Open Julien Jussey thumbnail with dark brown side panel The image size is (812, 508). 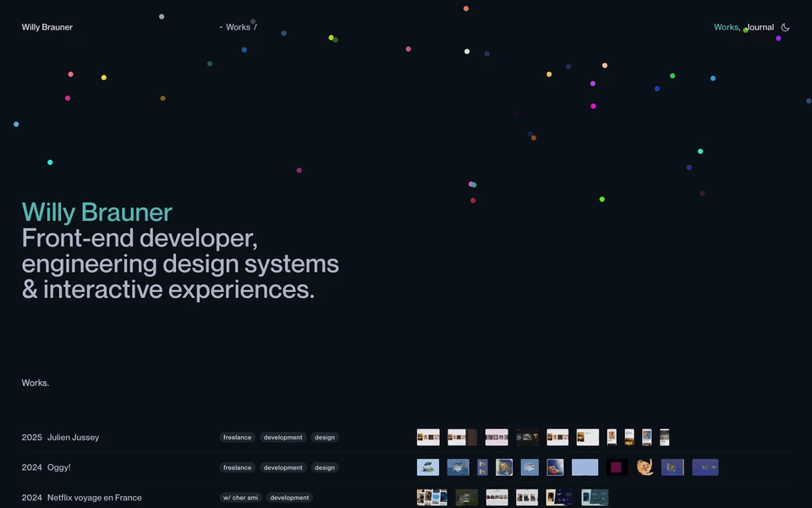(x=462, y=437)
